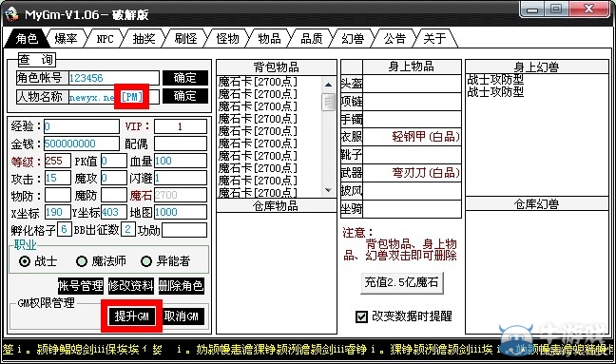Click the 提升GM button

[131, 316]
